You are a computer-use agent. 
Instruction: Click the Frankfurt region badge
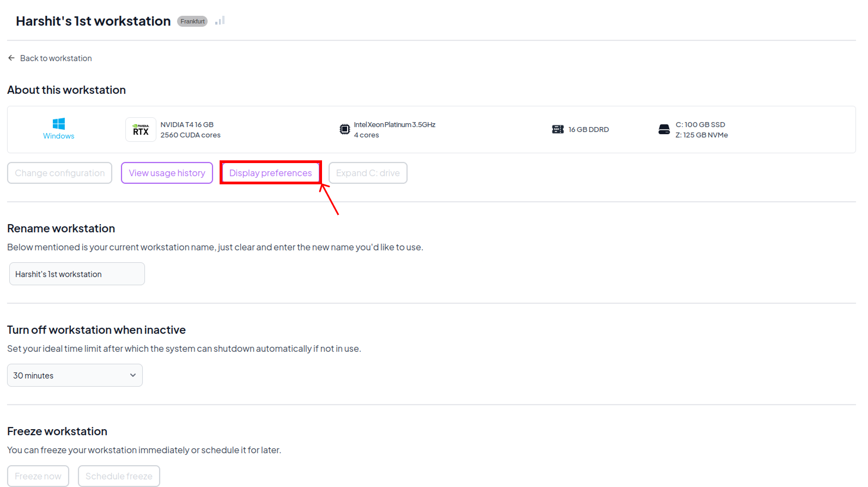(192, 21)
